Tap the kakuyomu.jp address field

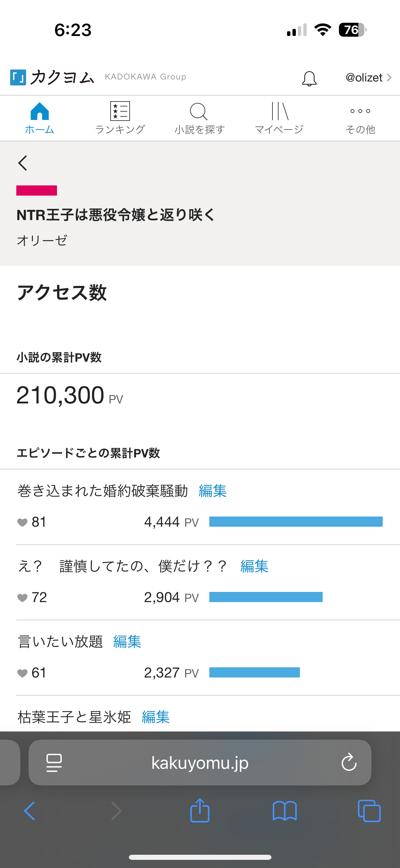200,763
